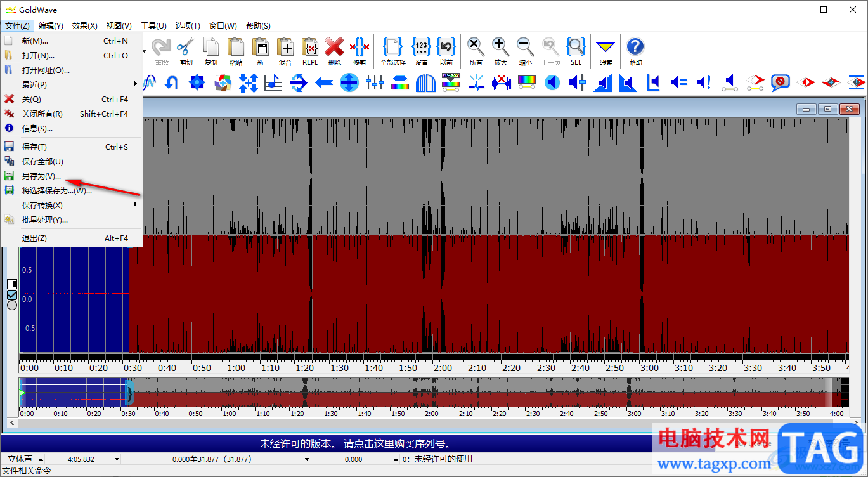Click the speaker with equals sign icon
Screen dimensions: 868x477
678,82
